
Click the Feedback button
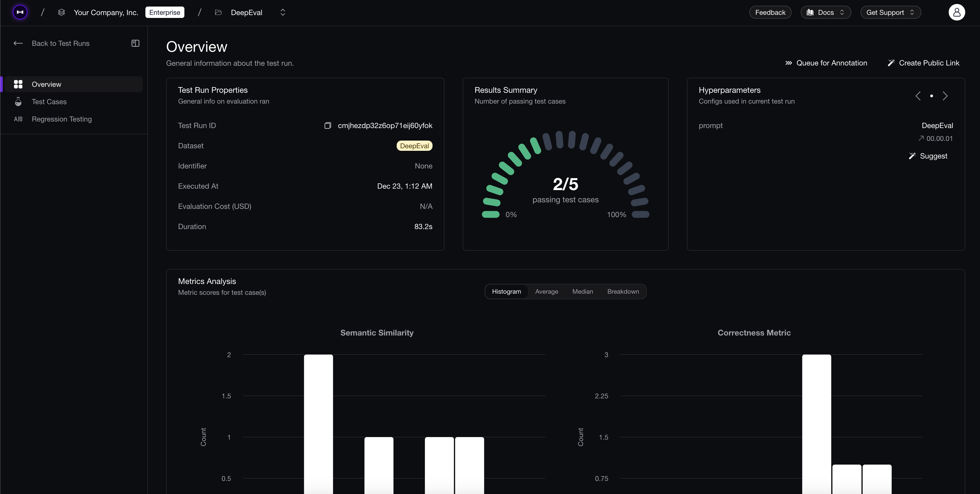pos(770,12)
